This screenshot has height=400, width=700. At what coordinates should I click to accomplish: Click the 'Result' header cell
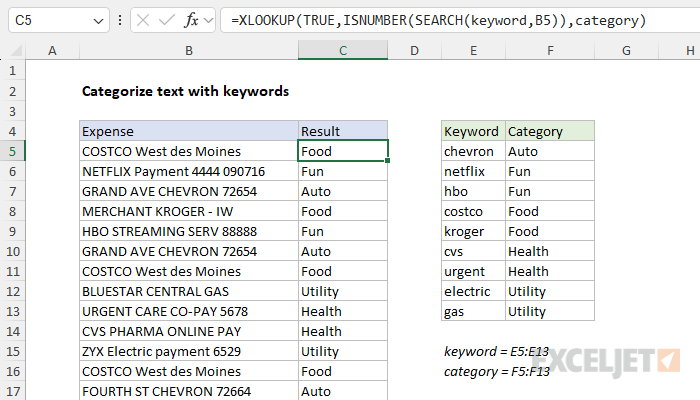point(343,131)
